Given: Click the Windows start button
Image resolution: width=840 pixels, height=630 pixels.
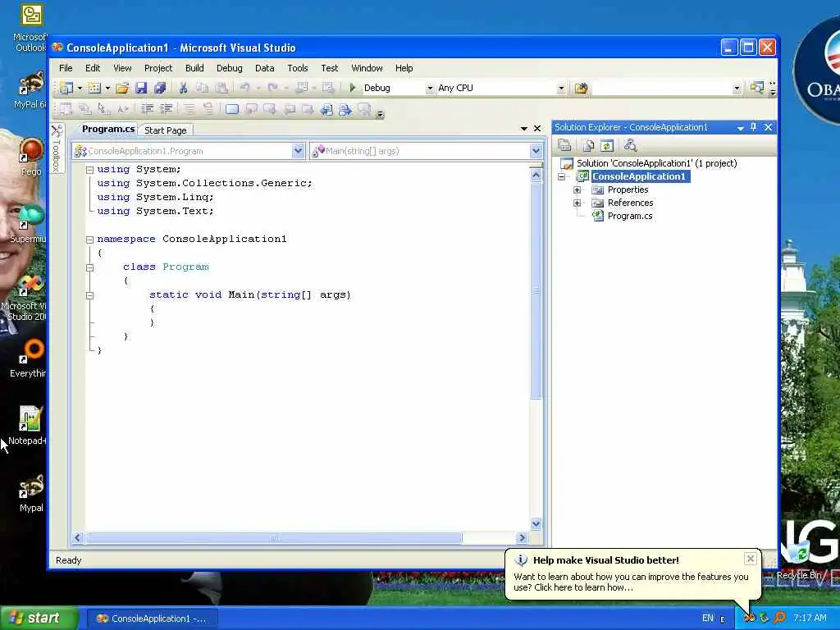Looking at the screenshot, I should [39, 619].
